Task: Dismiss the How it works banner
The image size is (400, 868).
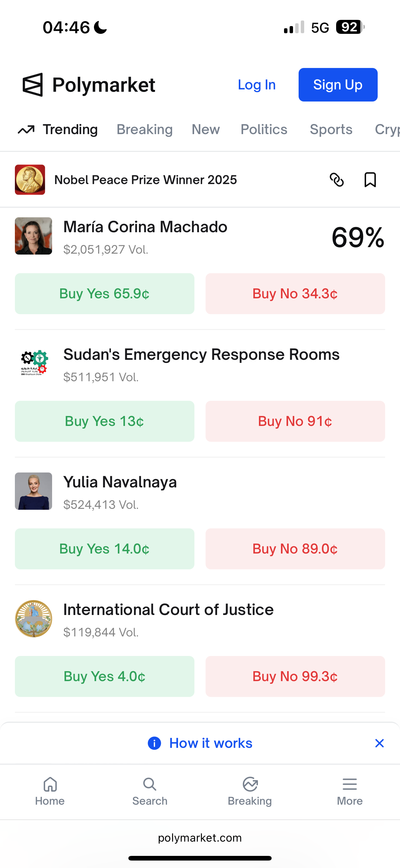Action: click(x=380, y=743)
